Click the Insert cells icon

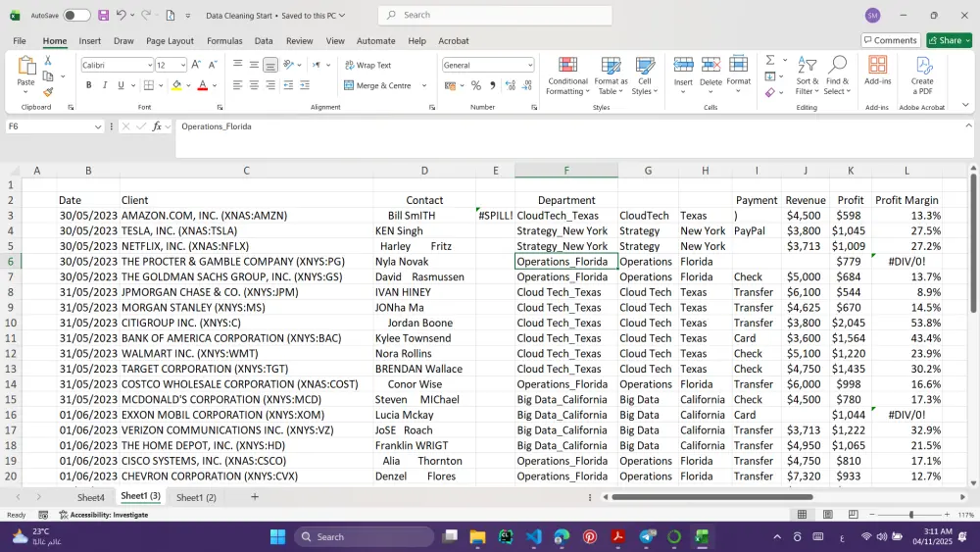pos(683,65)
